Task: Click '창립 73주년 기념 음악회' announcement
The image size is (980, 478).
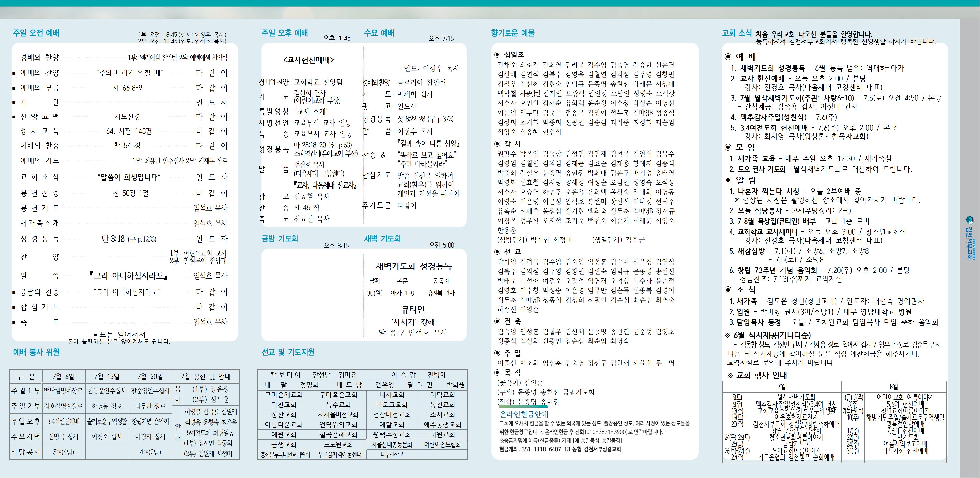Action: (x=777, y=270)
